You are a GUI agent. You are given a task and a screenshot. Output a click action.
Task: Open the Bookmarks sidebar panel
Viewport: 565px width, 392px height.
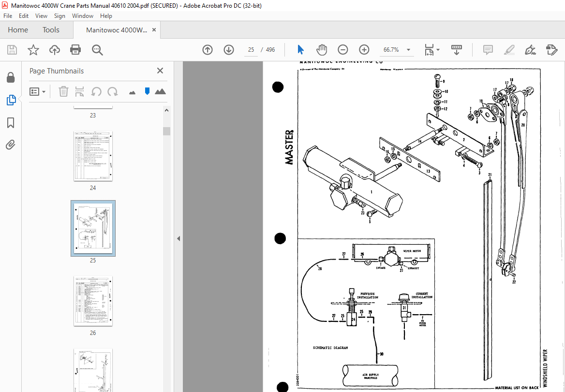tap(11, 123)
